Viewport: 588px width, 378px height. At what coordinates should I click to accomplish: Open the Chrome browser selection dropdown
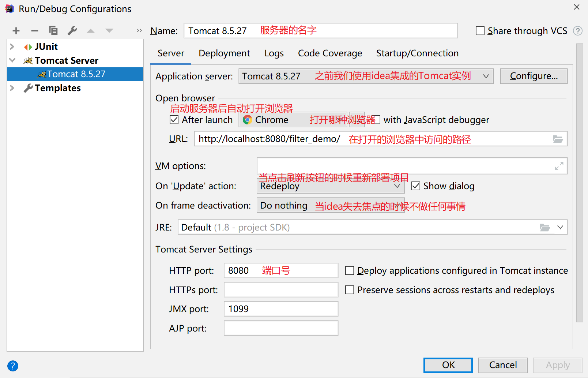293,120
